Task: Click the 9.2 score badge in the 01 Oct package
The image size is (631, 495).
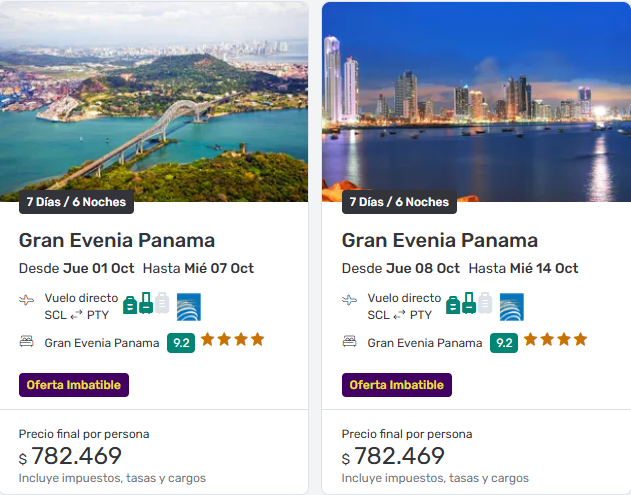Action: tap(181, 343)
